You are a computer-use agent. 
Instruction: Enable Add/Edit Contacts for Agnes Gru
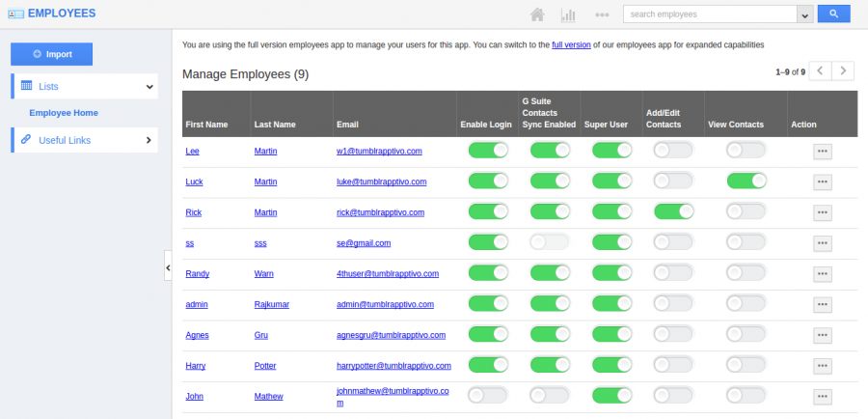pyautogui.click(x=674, y=334)
